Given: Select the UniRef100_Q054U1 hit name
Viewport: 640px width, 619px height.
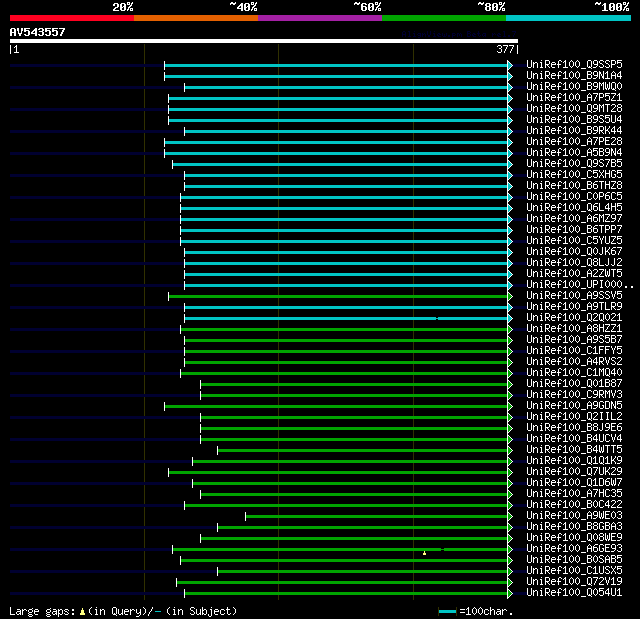Looking at the screenshot, I should tap(574, 593).
